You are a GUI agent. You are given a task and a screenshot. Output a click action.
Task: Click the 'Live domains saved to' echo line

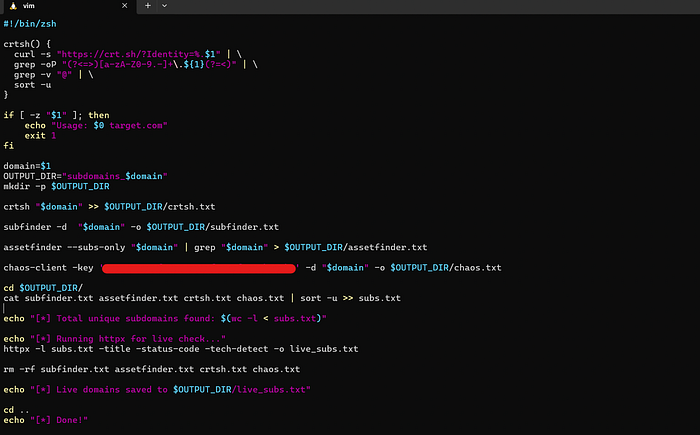(157, 390)
